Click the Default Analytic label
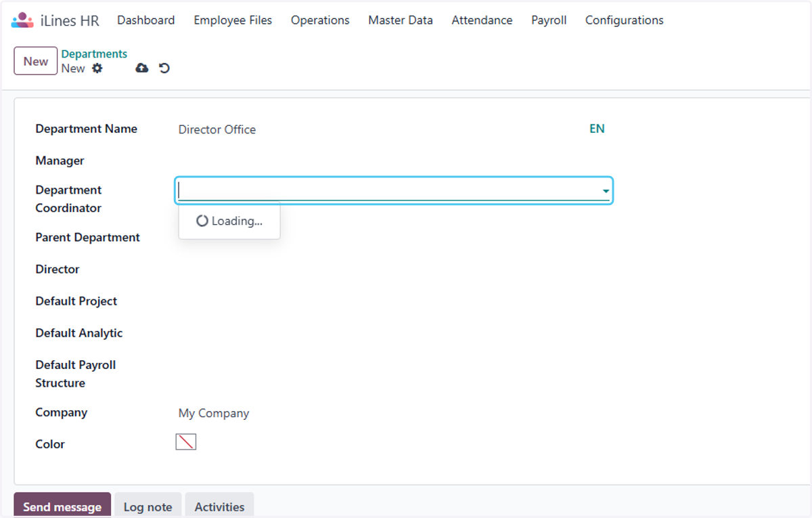The image size is (812, 518). (x=79, y=332)
